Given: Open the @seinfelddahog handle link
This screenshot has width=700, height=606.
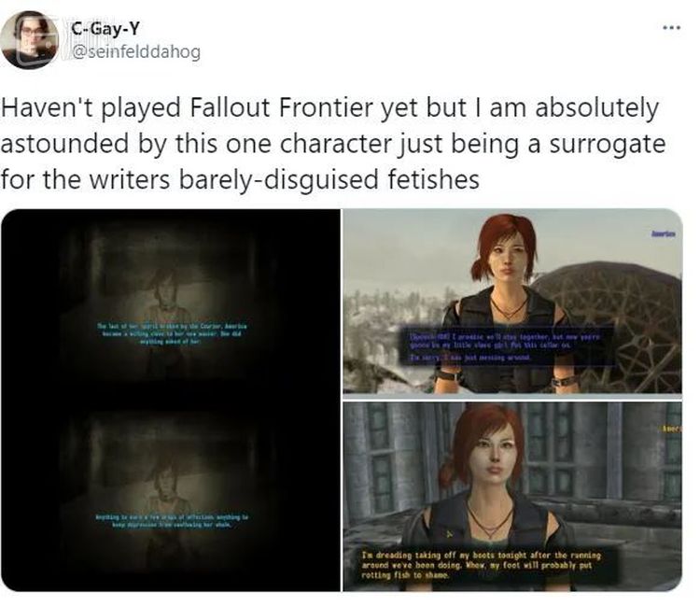Looking at the screenshot, I should 136,51.
